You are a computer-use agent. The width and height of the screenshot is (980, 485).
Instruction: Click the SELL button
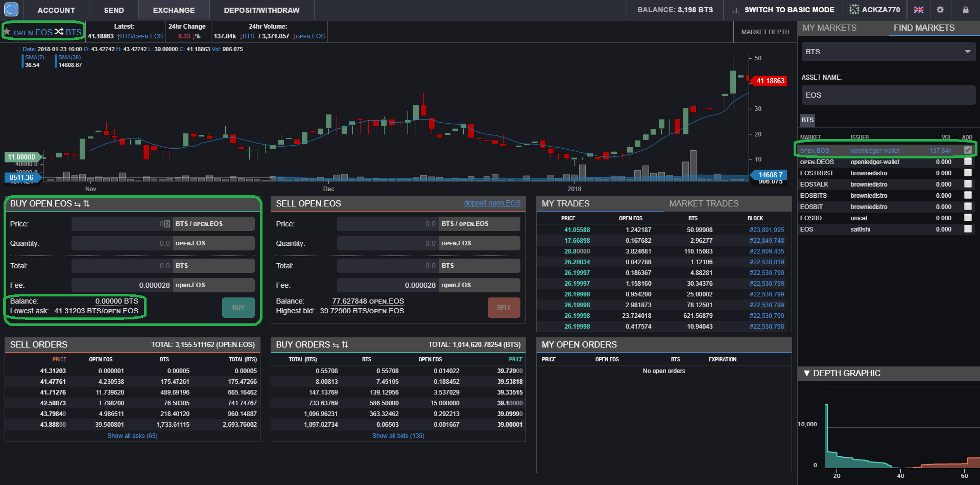pyautogui.click(x=504, y=308)
